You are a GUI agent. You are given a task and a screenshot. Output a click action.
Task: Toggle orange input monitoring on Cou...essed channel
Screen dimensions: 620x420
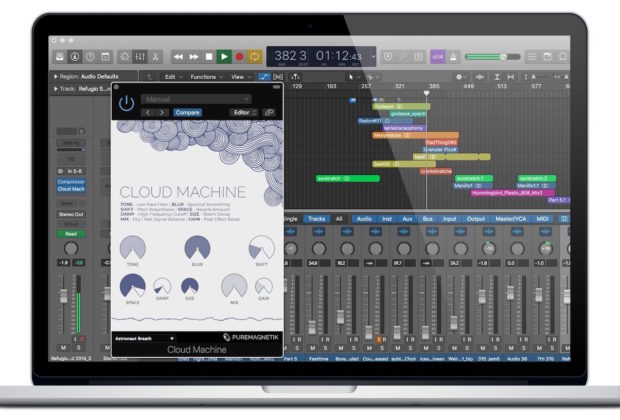[x=378, y=339]
